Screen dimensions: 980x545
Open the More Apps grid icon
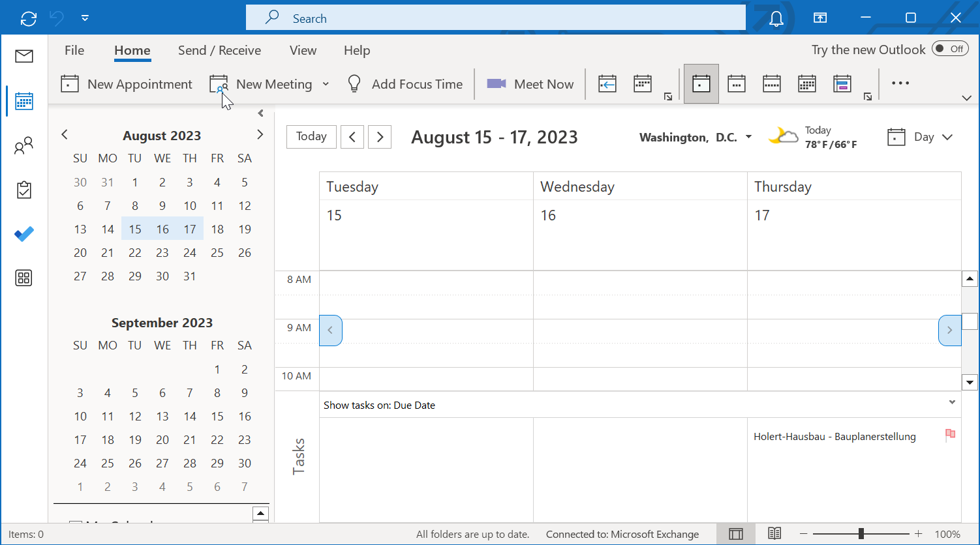[24, 278]
